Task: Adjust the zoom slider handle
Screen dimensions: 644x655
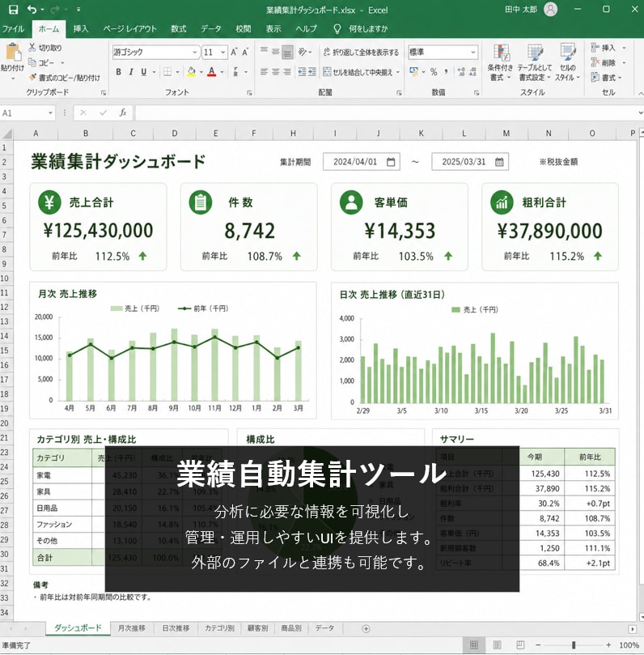Action: (574, 645)
